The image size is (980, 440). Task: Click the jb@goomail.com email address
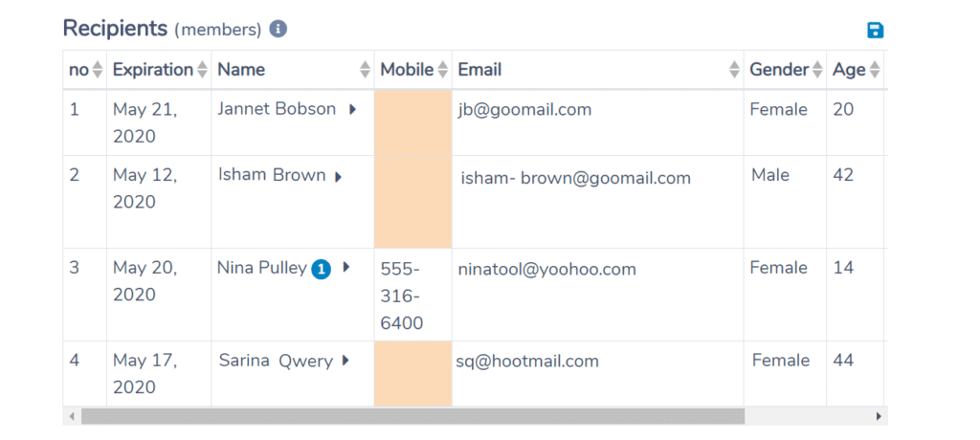(x=524, y=110)
